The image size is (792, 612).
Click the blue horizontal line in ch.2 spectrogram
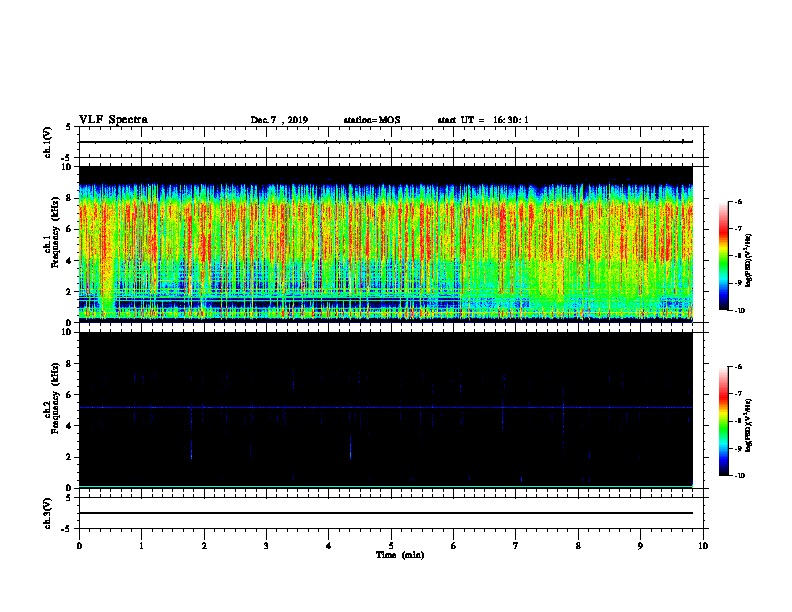tap(386, 407)
